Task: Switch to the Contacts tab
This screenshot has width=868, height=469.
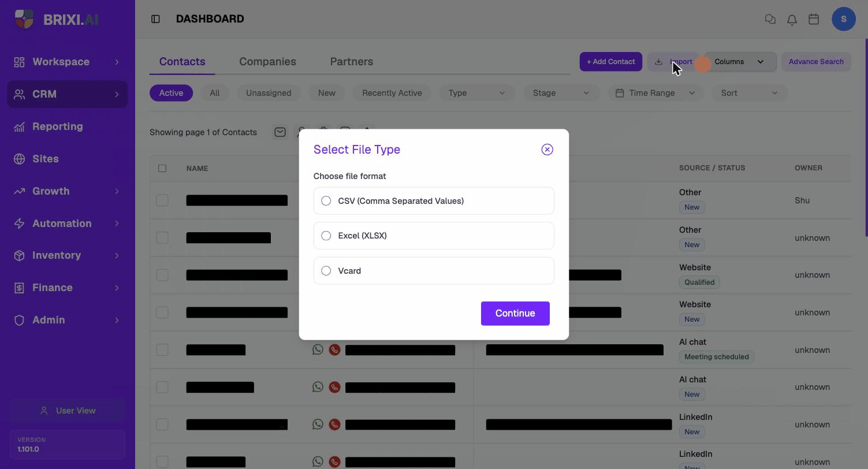Action: tap(182, 62)
